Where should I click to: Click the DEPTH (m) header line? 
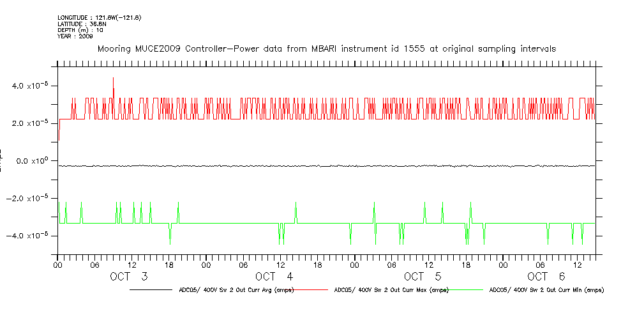(x=80, y=30)
